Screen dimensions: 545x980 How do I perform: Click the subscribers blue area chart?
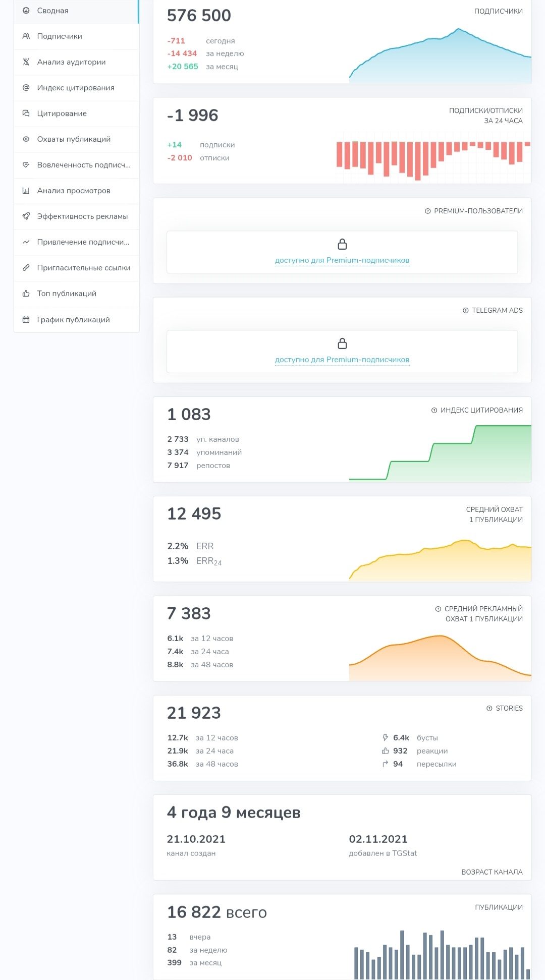[440, 55]
